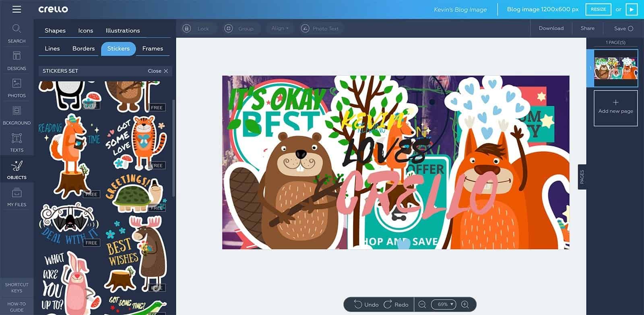Switch to the Shapes tab
Screen dimensions: 644x315
coord(55,31)
